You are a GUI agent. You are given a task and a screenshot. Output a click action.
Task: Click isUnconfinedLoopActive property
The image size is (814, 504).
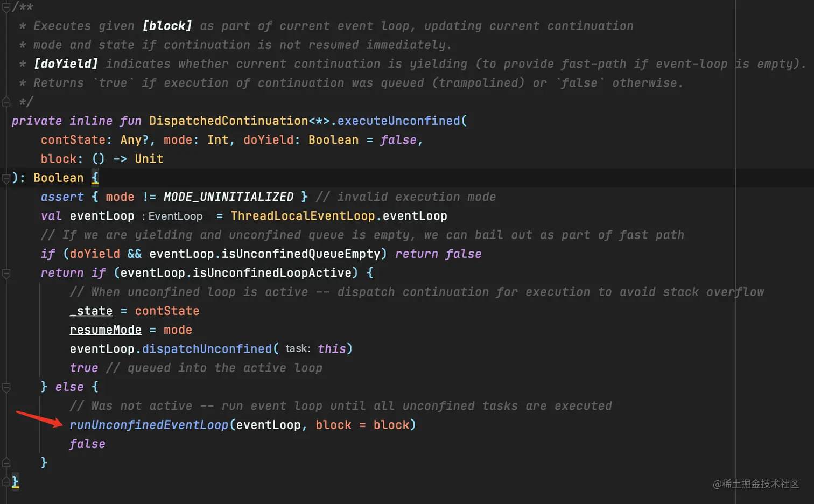(272, 273)
